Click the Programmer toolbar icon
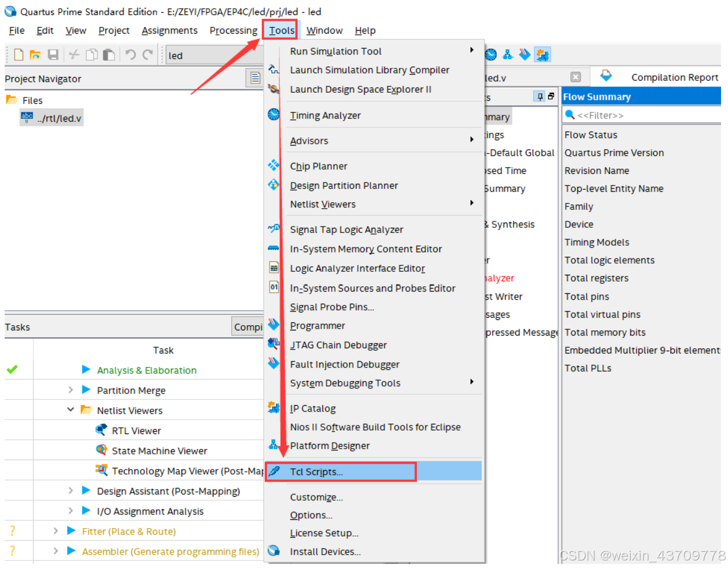This screenshot has height=568, width=728. [525, 54]
